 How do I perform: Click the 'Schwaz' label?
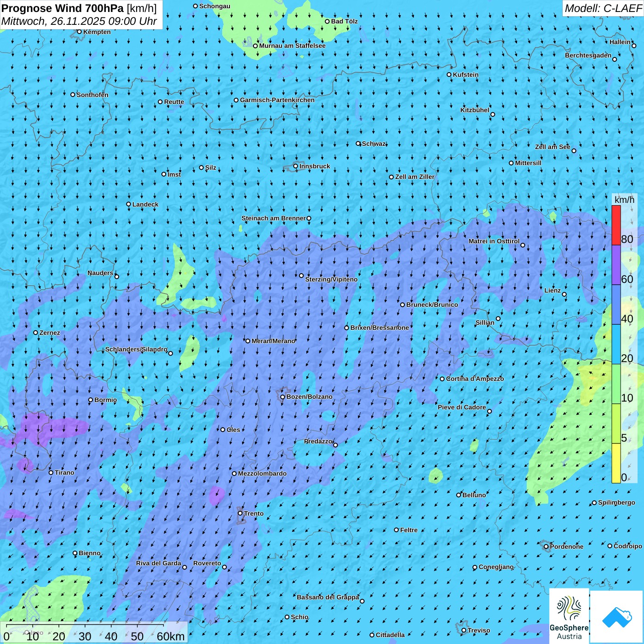click(374, 144)
